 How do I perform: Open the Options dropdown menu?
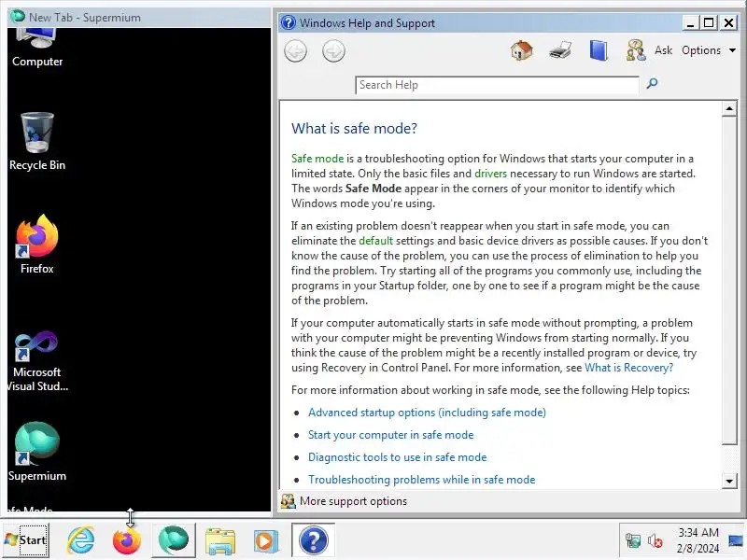[x=709, y=50]
